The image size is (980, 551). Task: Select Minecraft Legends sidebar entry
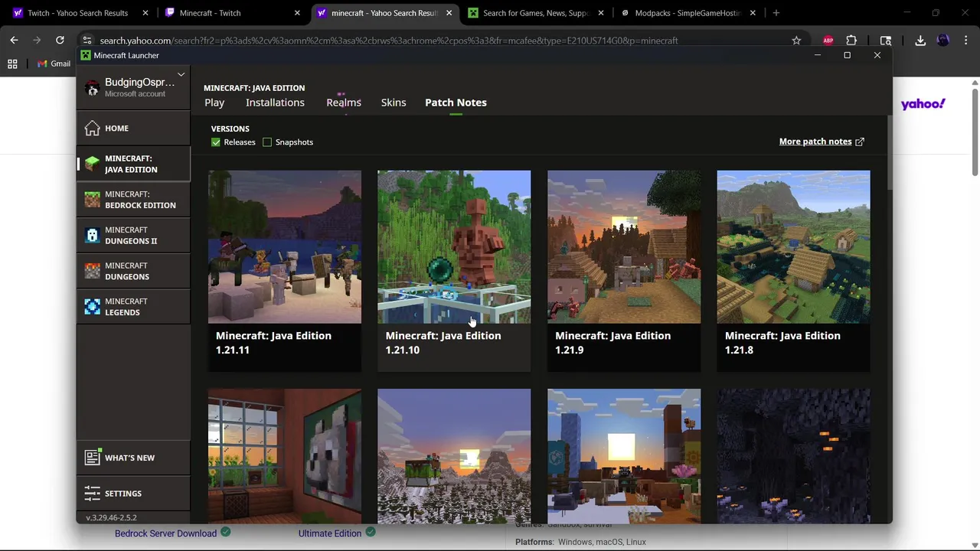point(133,307)
